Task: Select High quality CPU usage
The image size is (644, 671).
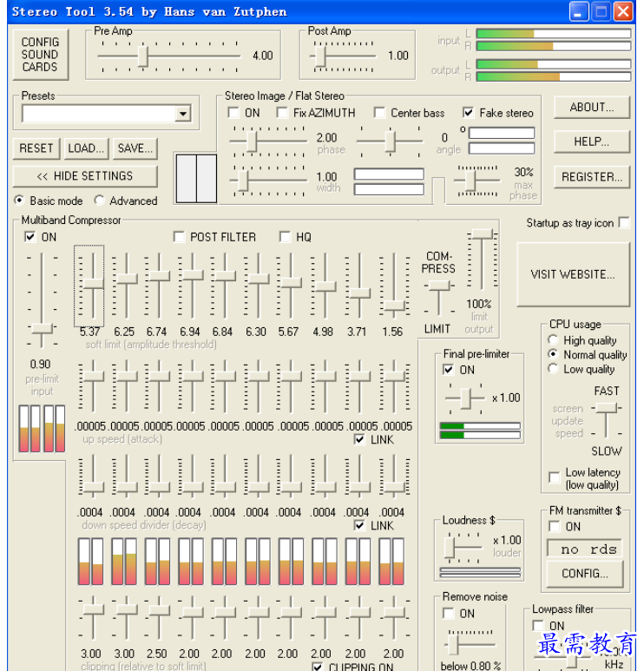Action: (x=553, y=340)
